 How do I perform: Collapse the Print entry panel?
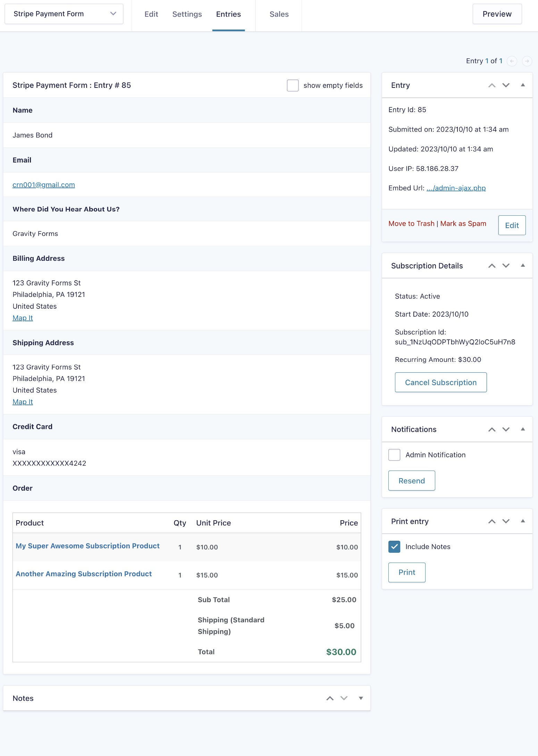pyautogui.click(x=523, y=521)
